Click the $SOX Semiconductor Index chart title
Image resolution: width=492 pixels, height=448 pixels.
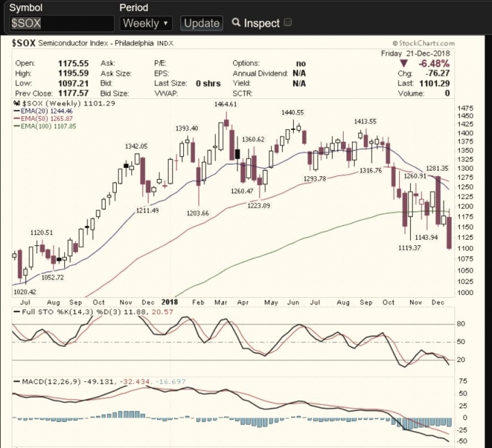(92, 43)
